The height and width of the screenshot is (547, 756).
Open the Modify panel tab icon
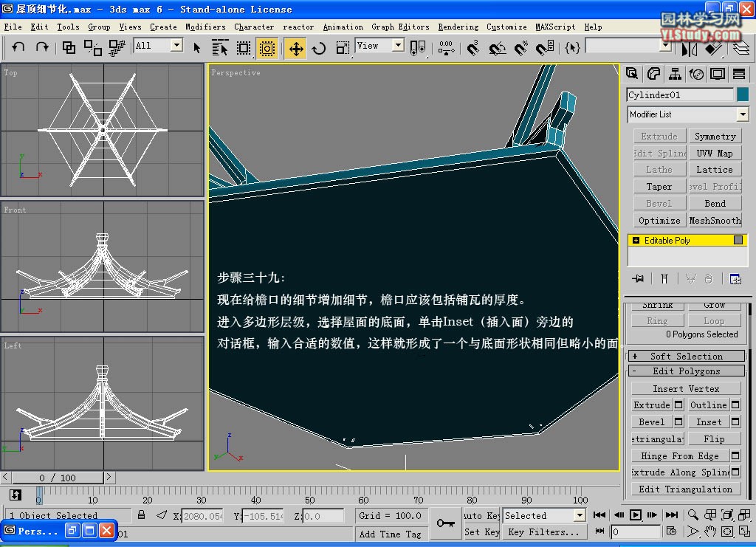(x=653, y=74)
